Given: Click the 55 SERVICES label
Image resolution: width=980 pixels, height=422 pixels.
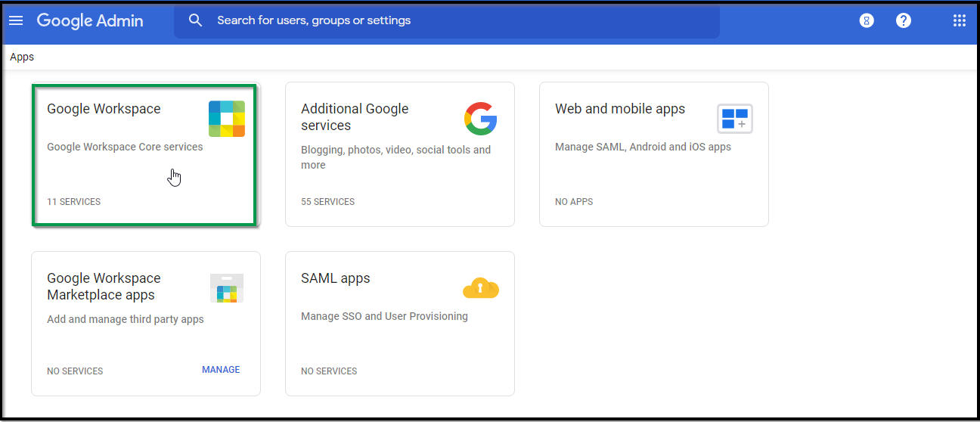Looking at the screenshot, I should 328,202.
